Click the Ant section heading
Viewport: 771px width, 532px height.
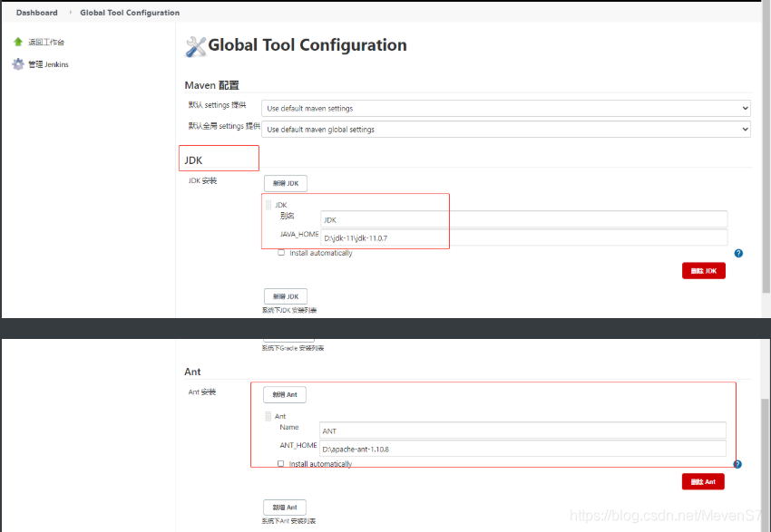point(192,372)
